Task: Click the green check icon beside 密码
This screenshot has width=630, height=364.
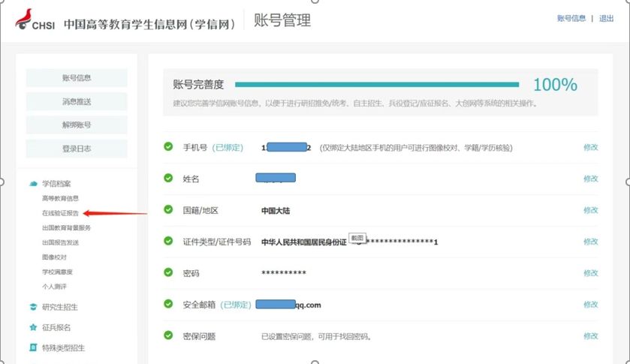Action: pos(168,272)
